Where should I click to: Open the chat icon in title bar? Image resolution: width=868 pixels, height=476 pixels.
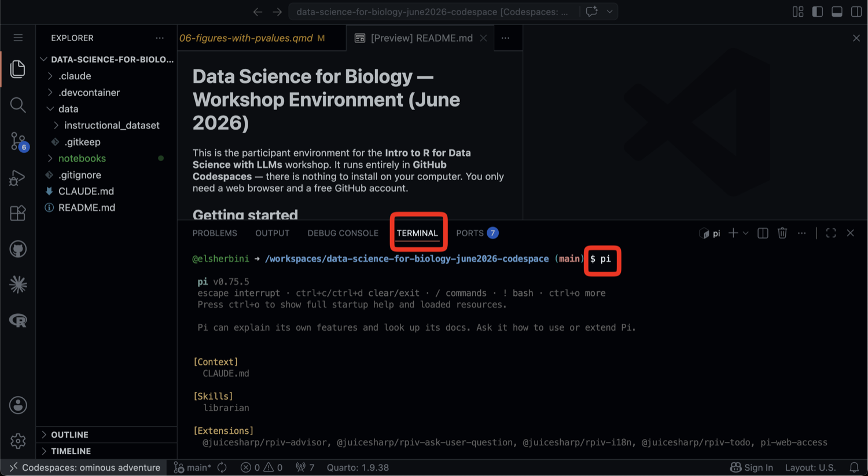click(x=591, y=12)
